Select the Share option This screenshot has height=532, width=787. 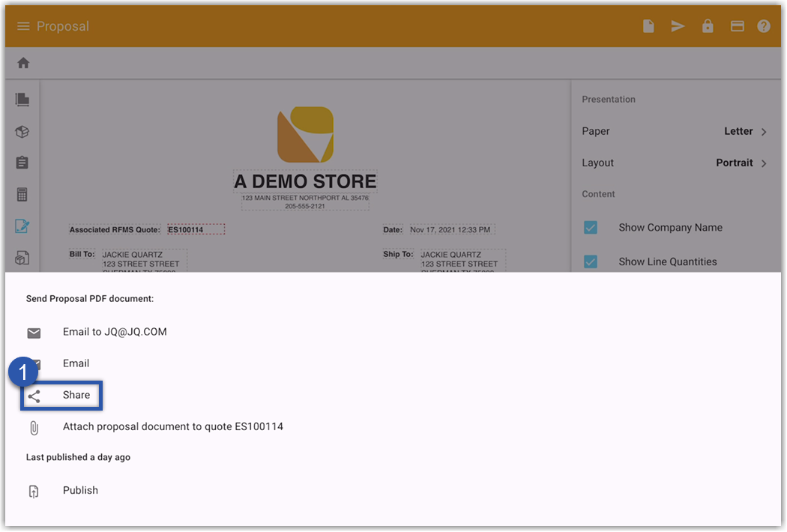76,395
